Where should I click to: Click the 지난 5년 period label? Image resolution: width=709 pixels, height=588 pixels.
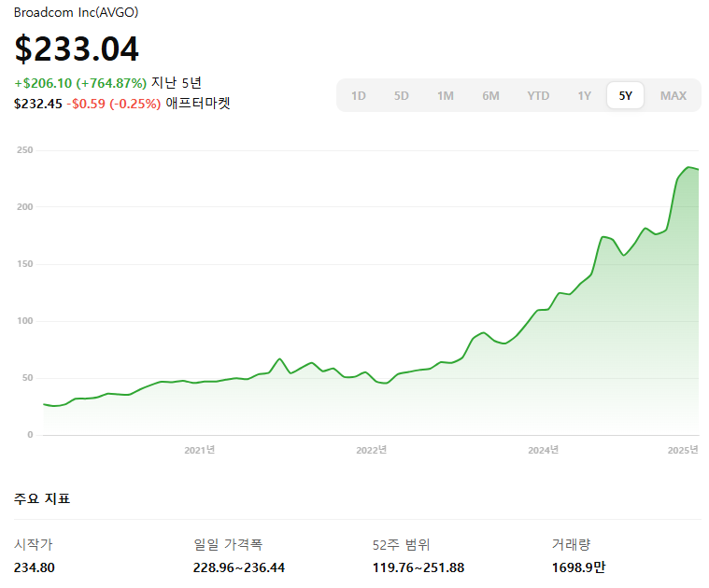click(177, 83)
